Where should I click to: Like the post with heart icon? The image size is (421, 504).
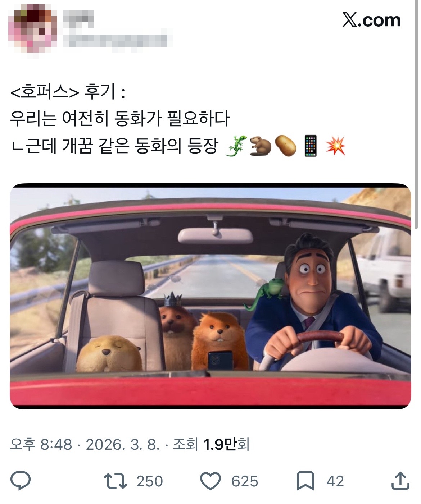[210, 481]
